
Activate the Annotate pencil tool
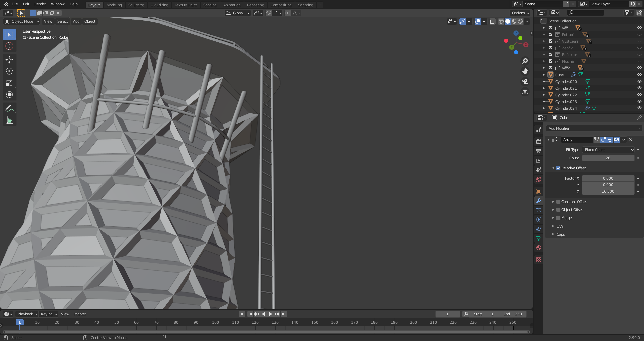tap(9, 108)
